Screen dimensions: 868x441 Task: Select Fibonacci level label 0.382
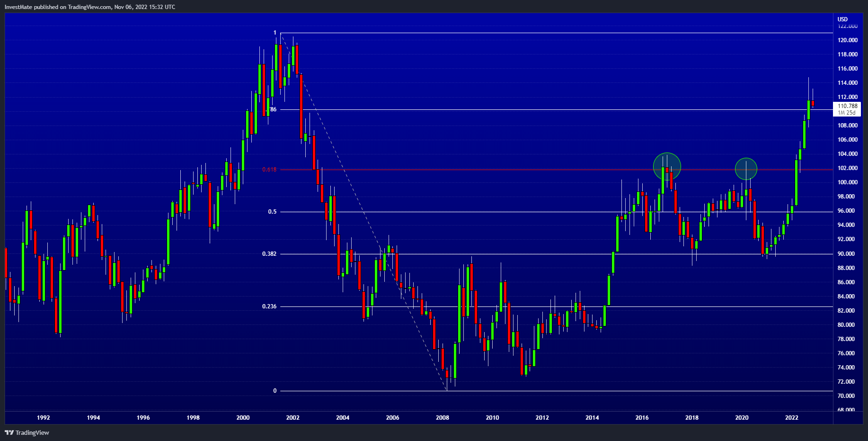coord(269,254)
